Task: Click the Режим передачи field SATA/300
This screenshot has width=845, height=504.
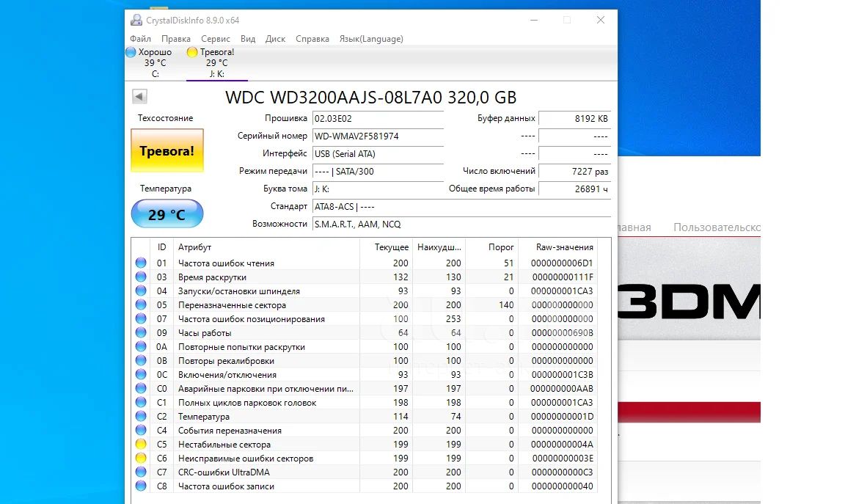Action: pos(378,172)
